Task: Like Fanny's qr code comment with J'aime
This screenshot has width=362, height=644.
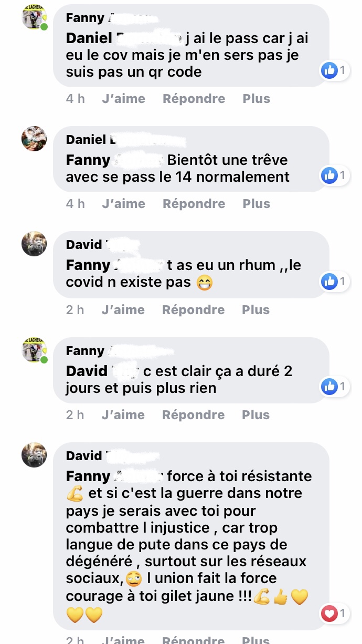Action: pos(124,99)
